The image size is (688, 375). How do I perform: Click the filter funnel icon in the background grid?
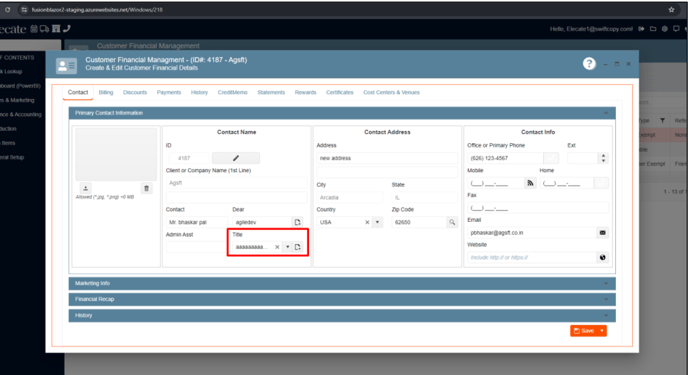[662, 121]
